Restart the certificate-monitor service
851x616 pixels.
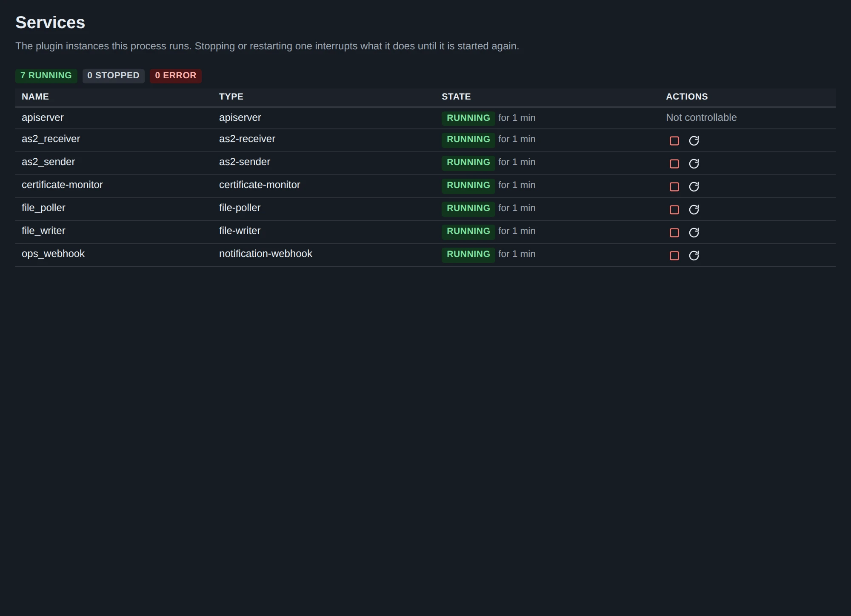tap(694, 187)
